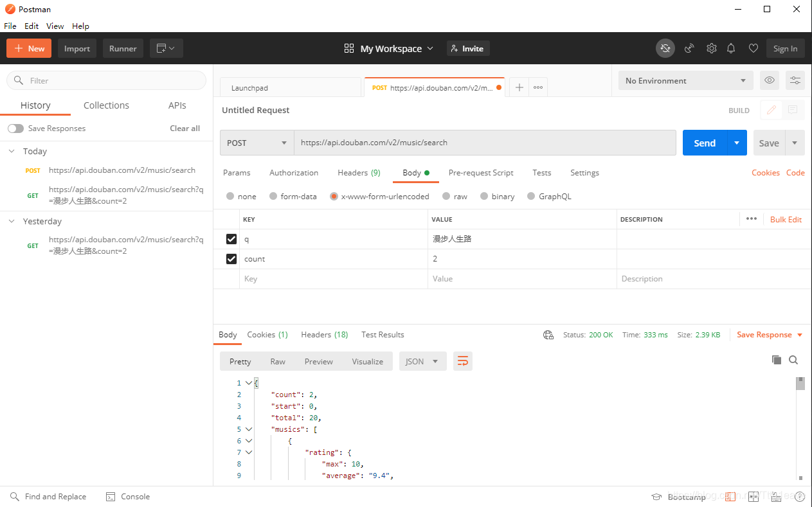Open new window options icon
Image resolution: width=812 pixels, height=507 pixels.
(167, 48)
